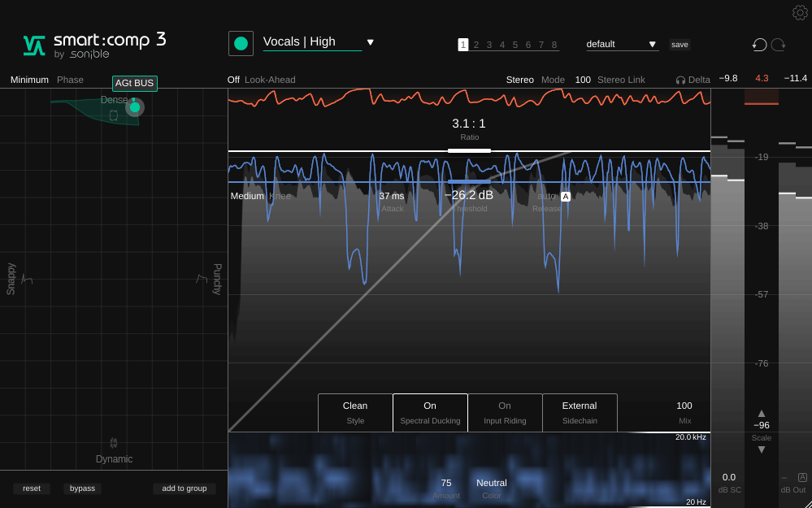Toggle Input Riding On
This screenshot has width=812, height=508.
coord(505,412)
